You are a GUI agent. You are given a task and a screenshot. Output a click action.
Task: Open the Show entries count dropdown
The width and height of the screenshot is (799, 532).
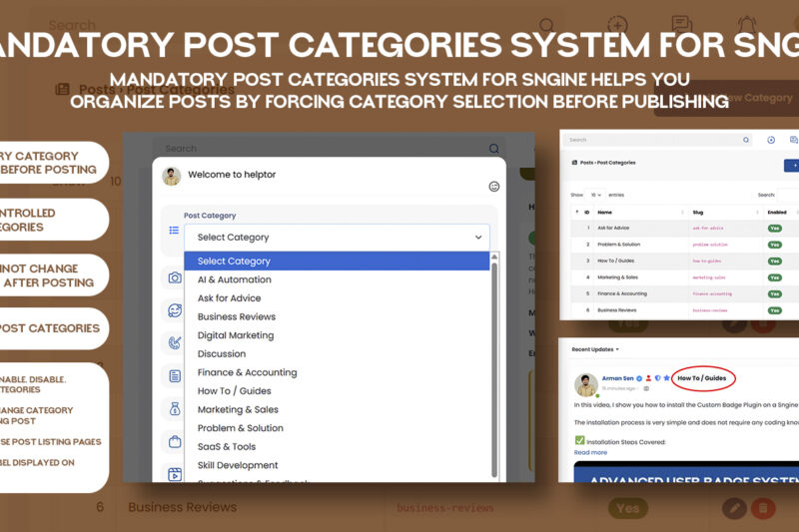(595, 195)
